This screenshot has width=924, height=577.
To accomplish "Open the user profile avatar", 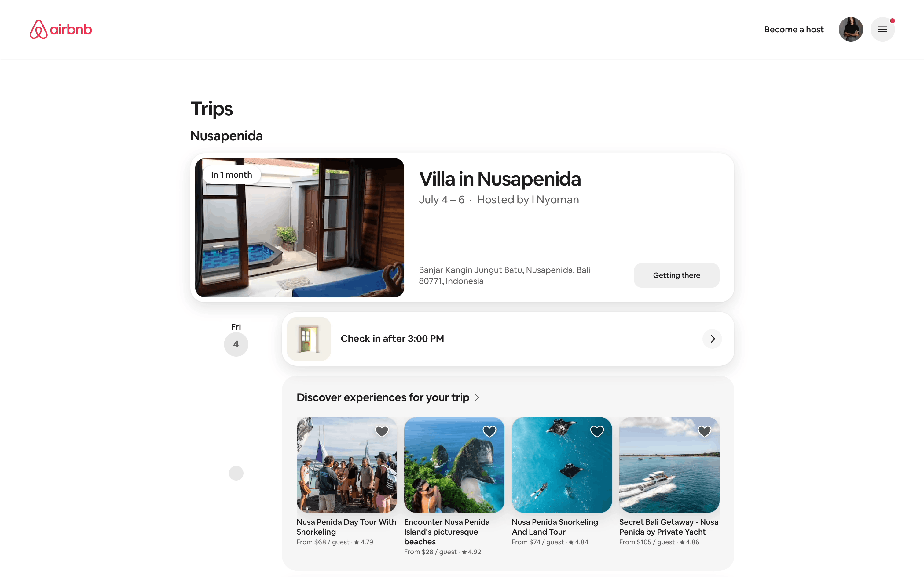I will [851, 29].
